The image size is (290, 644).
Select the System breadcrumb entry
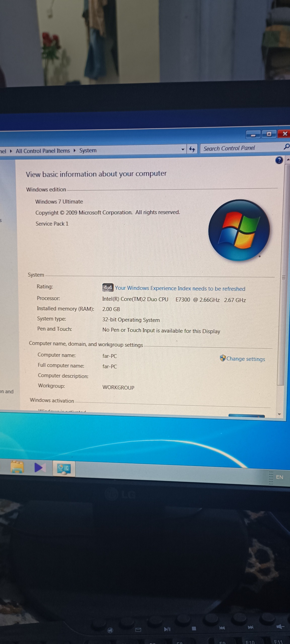(x=88, y=150)
